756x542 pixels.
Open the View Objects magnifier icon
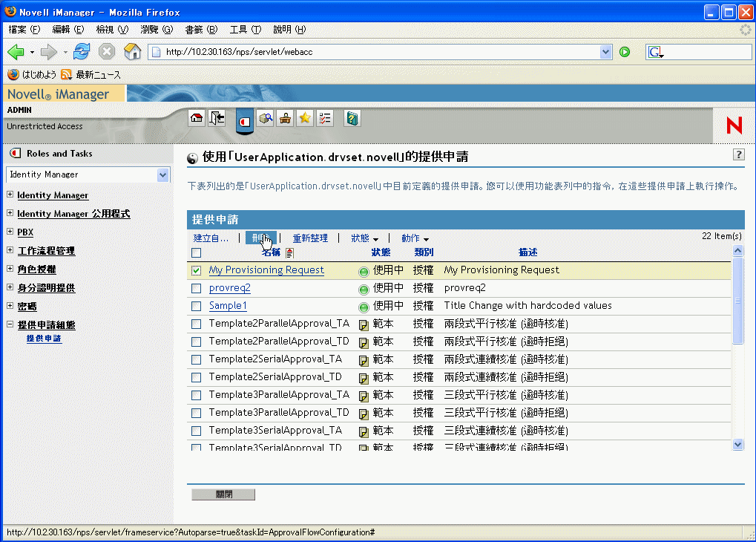[265, 118]
